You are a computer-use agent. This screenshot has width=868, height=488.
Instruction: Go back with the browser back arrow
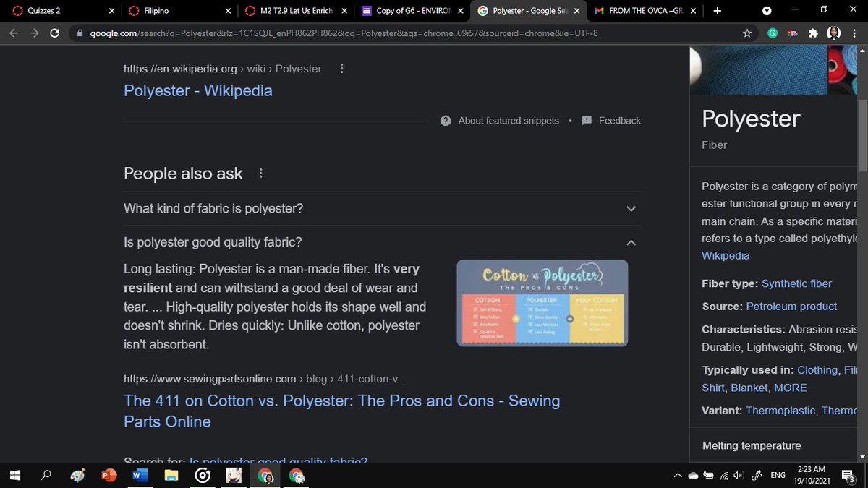pos(14,33)
